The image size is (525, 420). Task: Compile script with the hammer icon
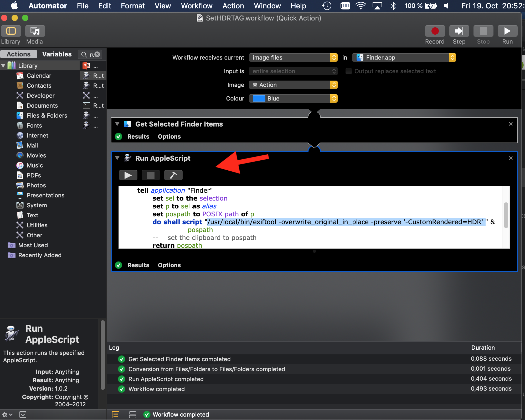click(x=173, y=175)
